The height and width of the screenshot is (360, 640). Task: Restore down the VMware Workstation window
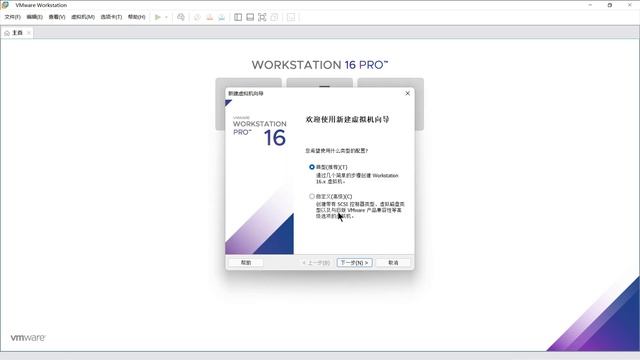coord(610,5)
